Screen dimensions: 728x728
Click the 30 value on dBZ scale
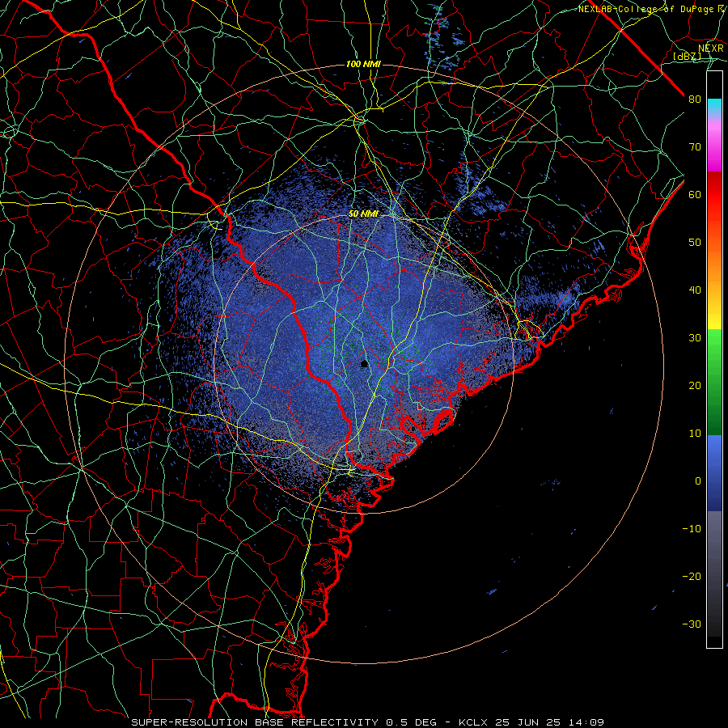695,337
